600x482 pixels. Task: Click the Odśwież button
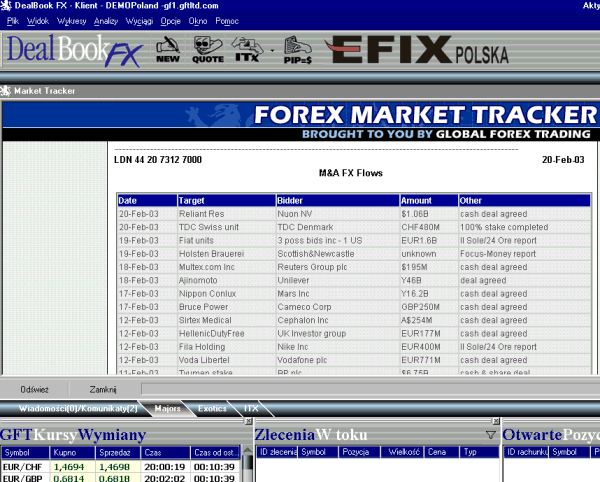(x=34, y=389)
